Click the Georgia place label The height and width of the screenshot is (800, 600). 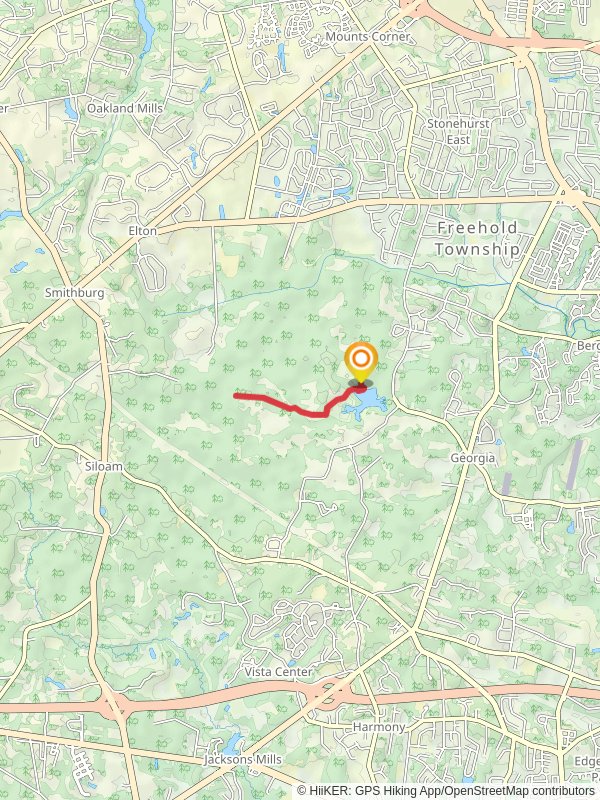pos(472,458)
